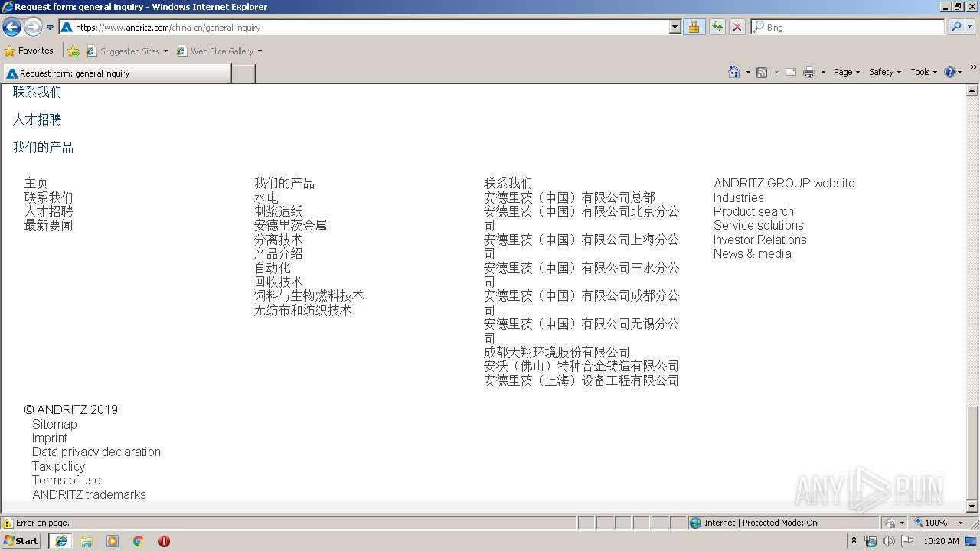980x551 pixels.
Task: Click the Opera taskbar icon
Action: [x=164, y=541]
